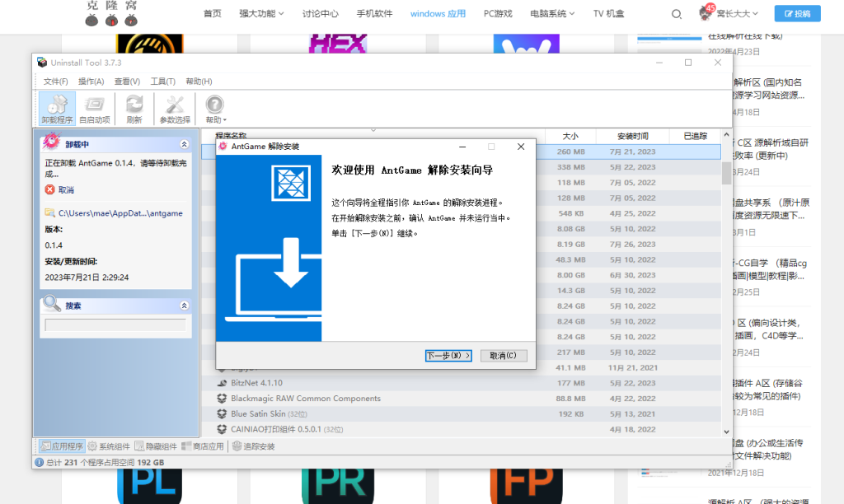
Task: Click the program list scrollbar up arrow
Action: (726, 134)
